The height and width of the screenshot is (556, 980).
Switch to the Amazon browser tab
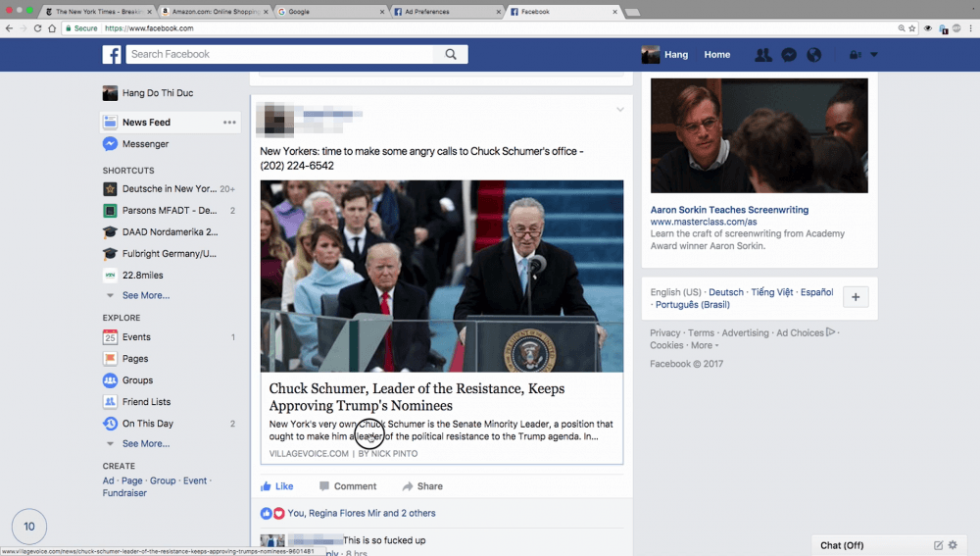(216, 12)
